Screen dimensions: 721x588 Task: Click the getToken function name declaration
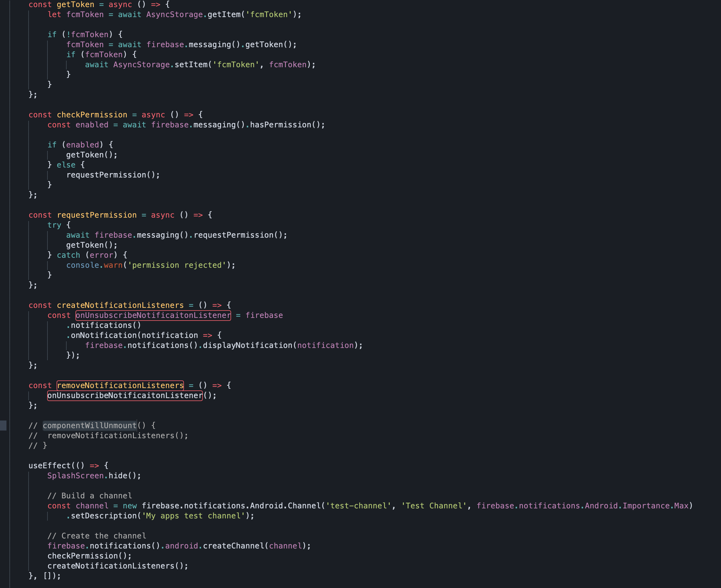click(x=75, y=5)
